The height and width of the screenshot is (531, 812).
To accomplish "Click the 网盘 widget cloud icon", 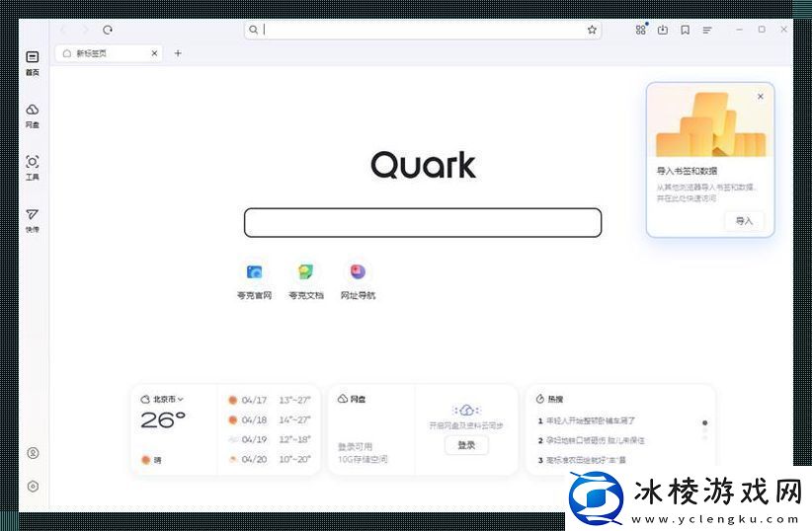I will click(x=343, y=399).
